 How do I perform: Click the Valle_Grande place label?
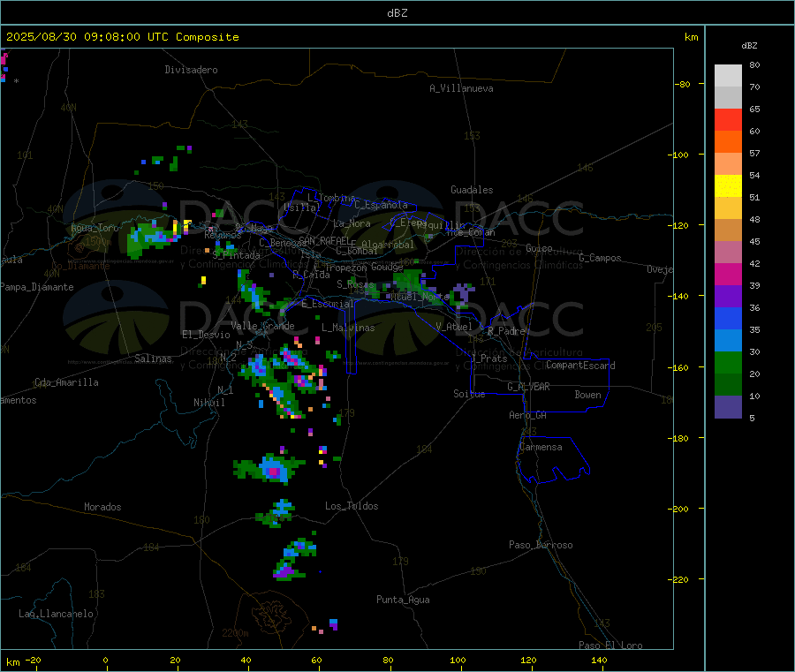click(262, 326)
